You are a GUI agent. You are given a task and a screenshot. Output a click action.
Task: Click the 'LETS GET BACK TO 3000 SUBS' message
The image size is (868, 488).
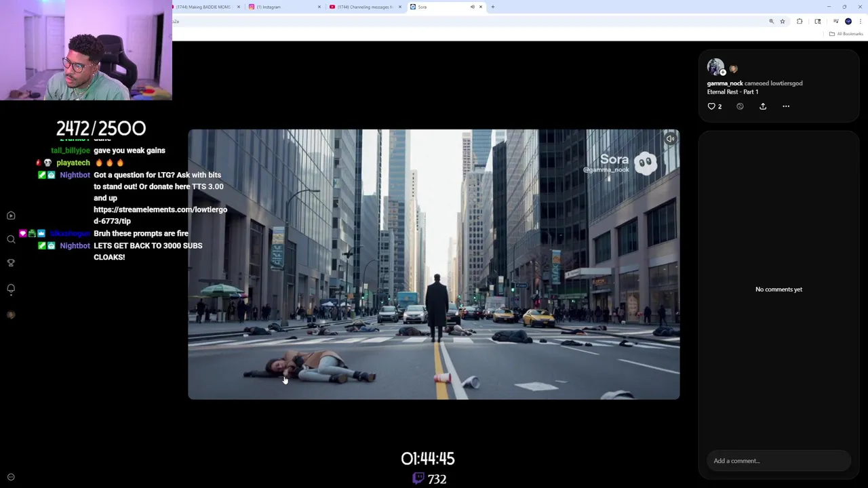click(x=148, y=251)
